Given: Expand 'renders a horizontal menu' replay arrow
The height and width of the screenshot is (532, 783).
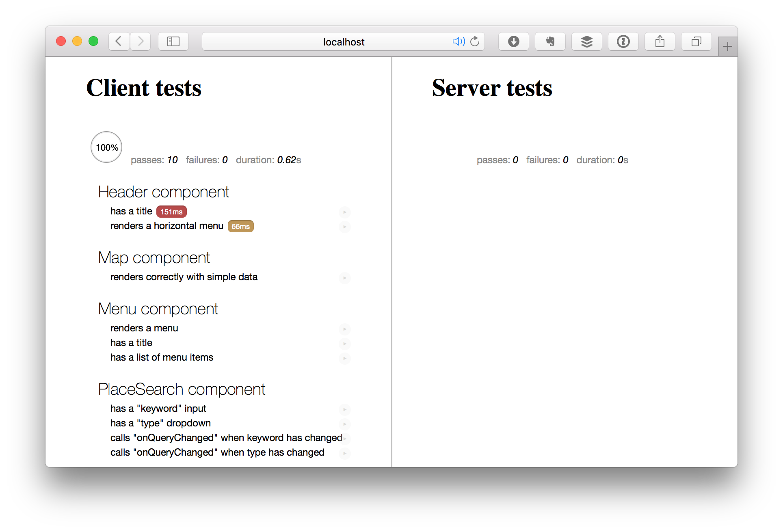Looking at the screenshot, I should (344, 227).
